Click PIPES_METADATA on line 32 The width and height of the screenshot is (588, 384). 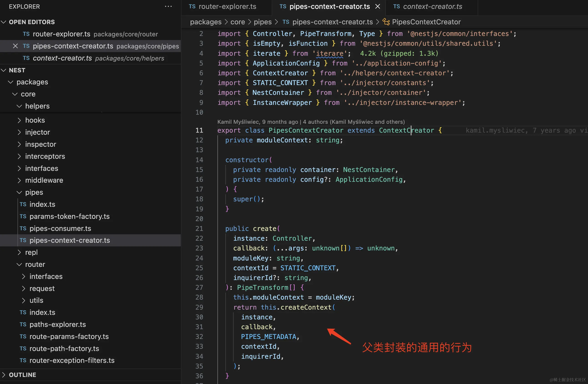(x=269, y=336)
